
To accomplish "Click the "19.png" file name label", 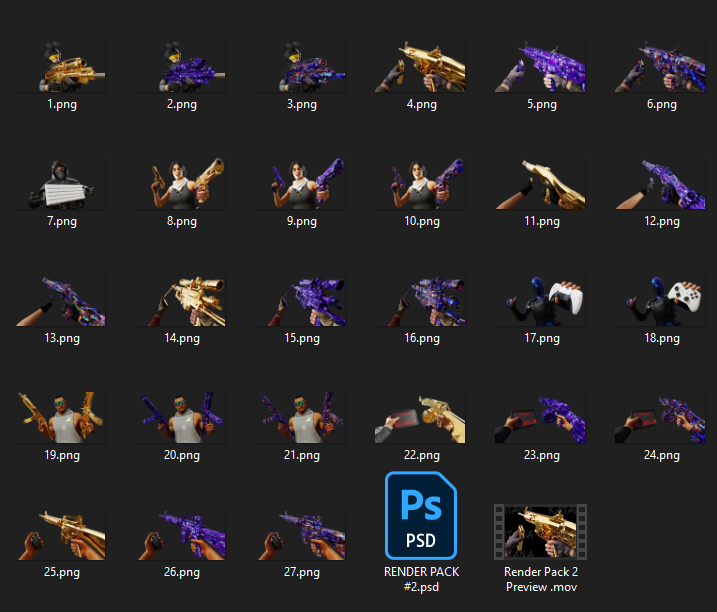I will (x=62, y=455).
